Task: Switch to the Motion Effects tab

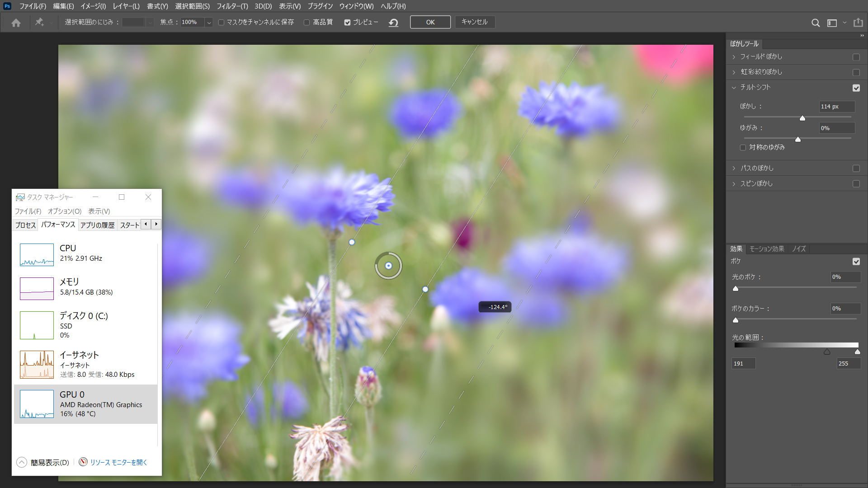Action: coord(767,249)
